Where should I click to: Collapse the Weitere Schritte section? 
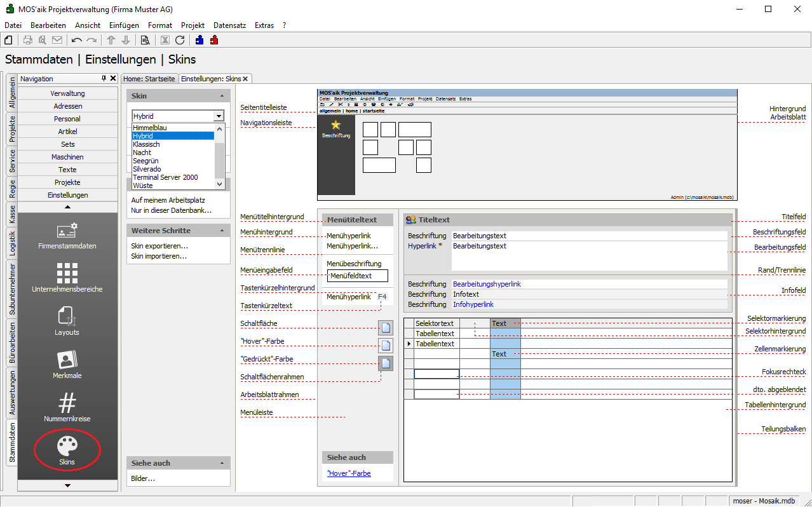(x=222, y=231)
